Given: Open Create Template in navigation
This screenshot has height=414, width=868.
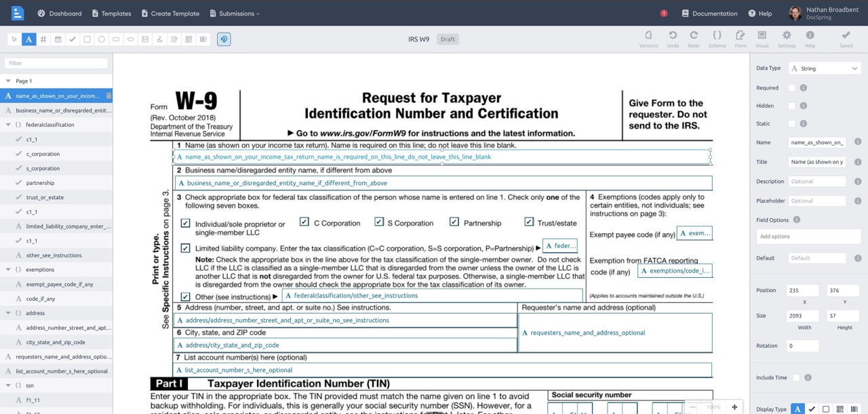Looking at the screenshot, I should pyautogui.click(x=170, y=14).
